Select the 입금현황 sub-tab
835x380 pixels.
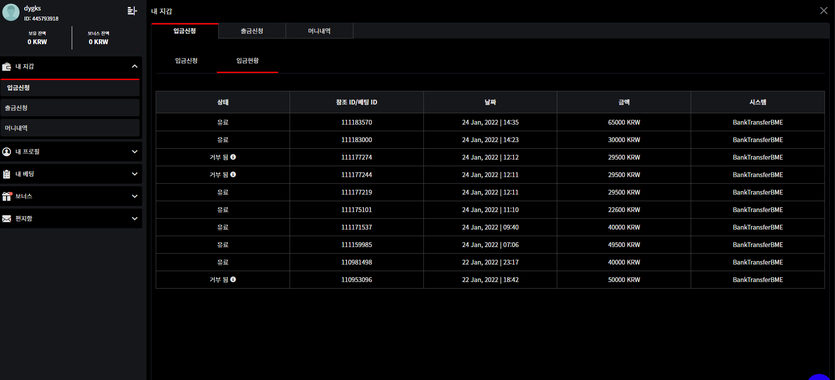248,61
